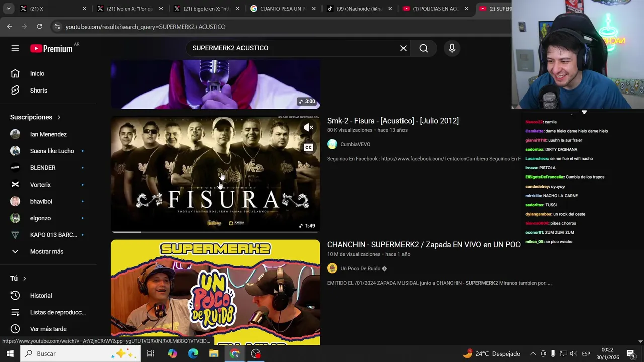Switch to the bigote en X tab
Image resolution: width=644 pixels, height=362 pixels.
pos(206,9)
